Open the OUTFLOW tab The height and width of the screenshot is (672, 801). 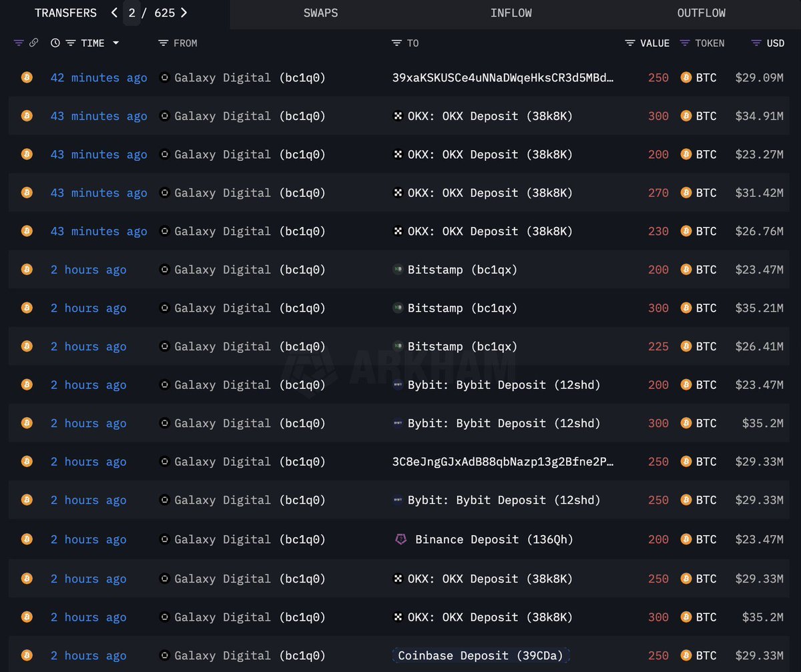[x=702, y=13]
